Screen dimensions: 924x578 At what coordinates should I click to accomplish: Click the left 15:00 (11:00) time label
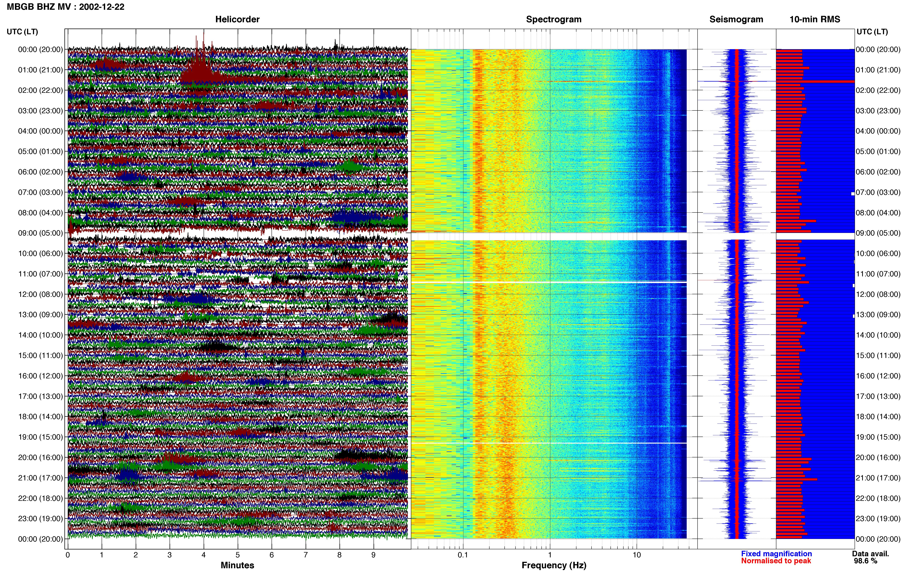[x=41, y=356]
